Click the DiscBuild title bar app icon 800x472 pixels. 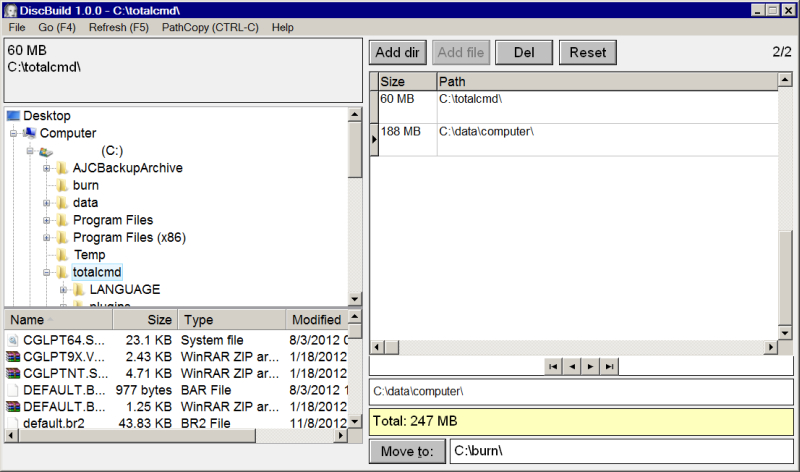[10, 11]
